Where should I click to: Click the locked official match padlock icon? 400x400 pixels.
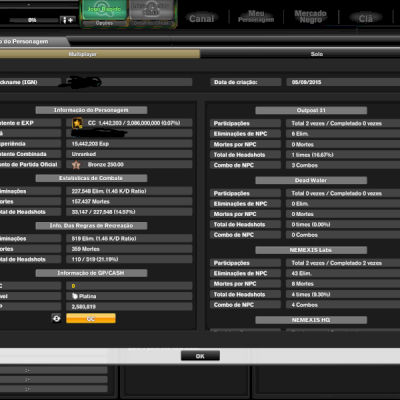151,9
